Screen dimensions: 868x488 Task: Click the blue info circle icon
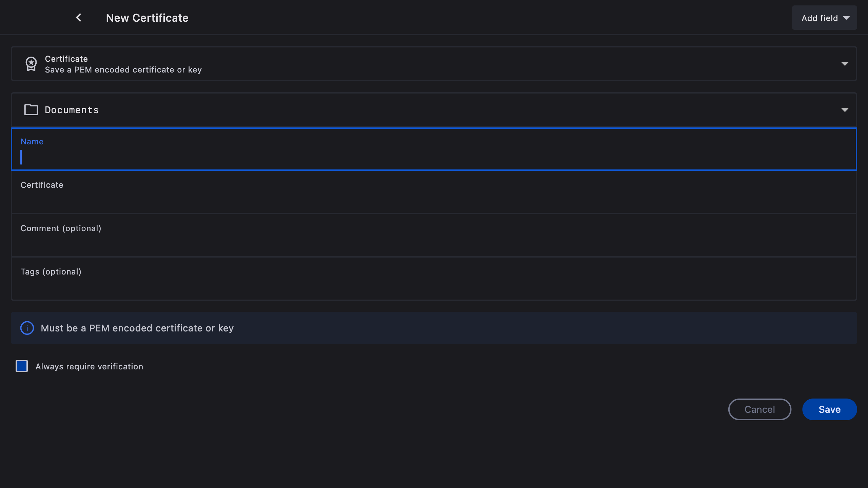coord(27,328)
